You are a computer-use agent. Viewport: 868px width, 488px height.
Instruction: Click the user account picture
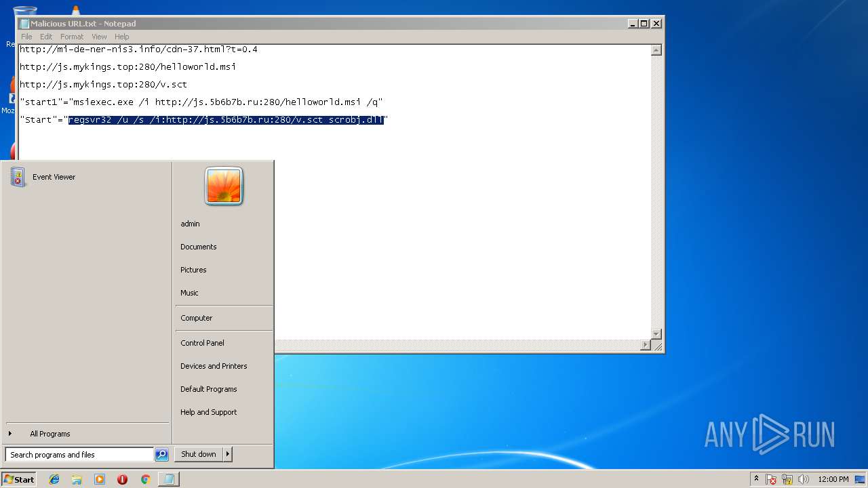(224, 186)
